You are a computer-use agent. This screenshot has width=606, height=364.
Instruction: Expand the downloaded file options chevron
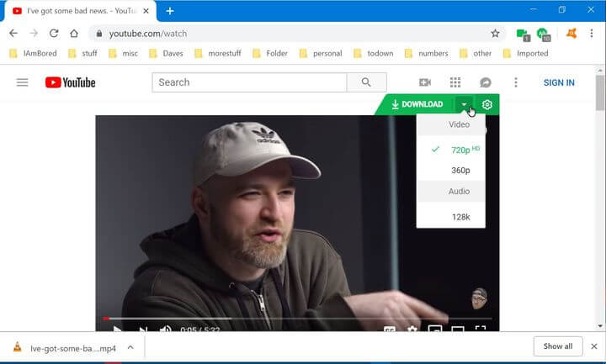click(x=130, y=347)
